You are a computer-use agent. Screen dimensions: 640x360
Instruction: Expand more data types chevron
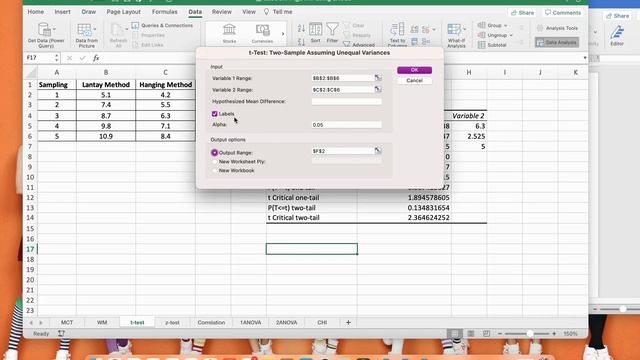click(283, 34)
